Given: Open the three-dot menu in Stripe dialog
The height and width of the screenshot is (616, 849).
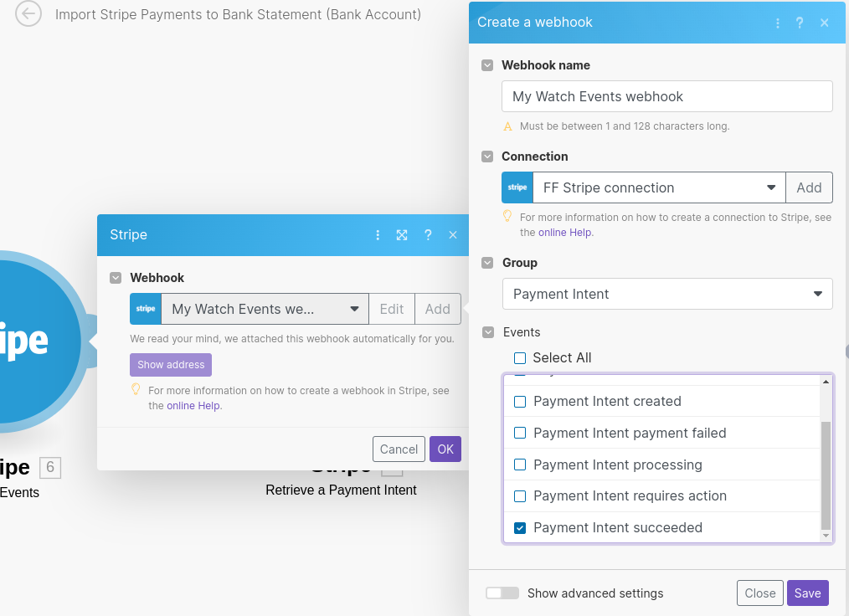Looking at the screenshot, I should (378, 235).
